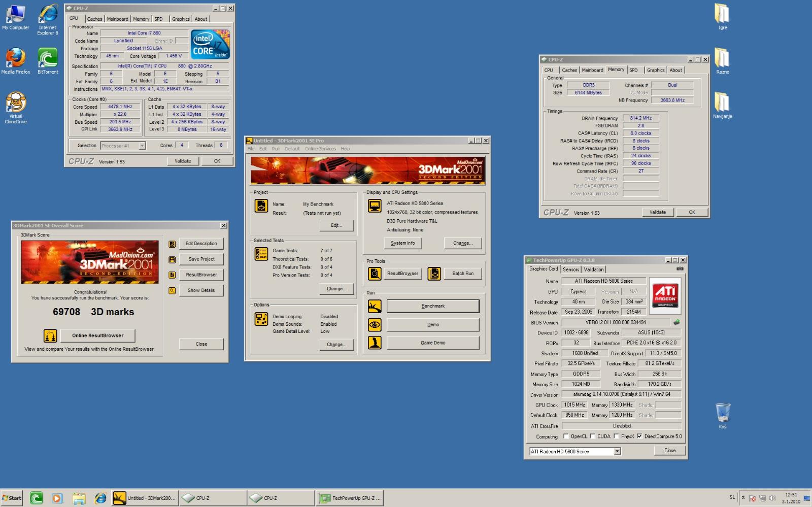Click the 3DMark2001 banner image in score window
This screenshot has width=812, height=507.
(x=90, y=262)
